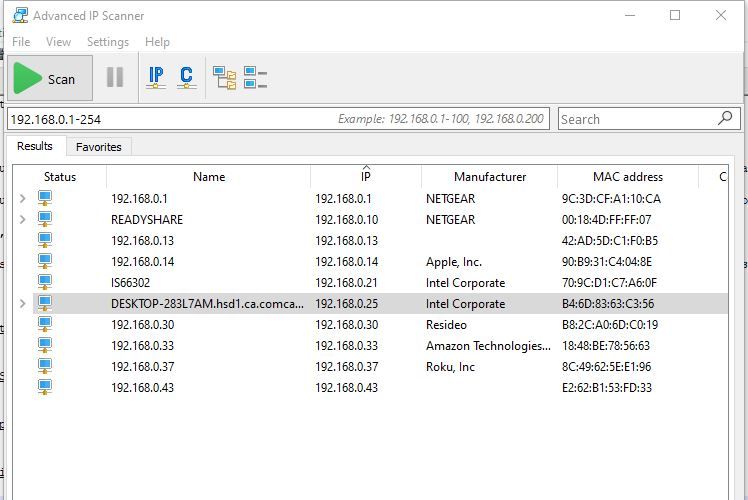Click the IP toolbar icon
Screen dimensions: 748x500
coord(156,77)
